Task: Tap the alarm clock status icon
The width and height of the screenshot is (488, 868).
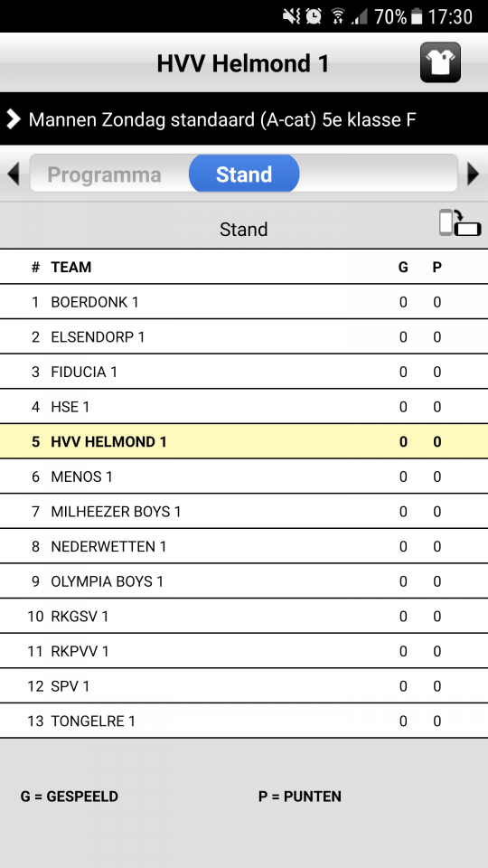Action: pos(314,16)
